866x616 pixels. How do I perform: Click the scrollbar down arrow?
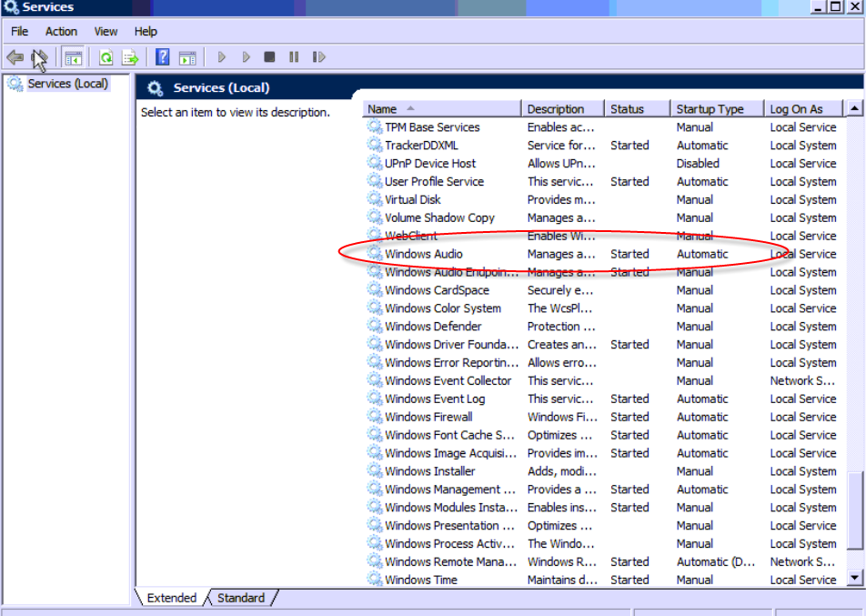click(x=855, y=578)
